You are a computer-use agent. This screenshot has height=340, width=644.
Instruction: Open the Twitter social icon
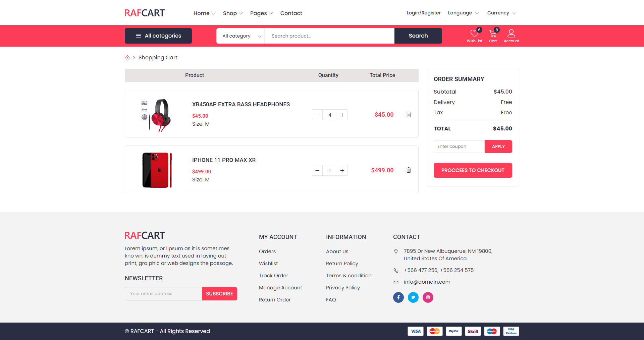point(413,297)
